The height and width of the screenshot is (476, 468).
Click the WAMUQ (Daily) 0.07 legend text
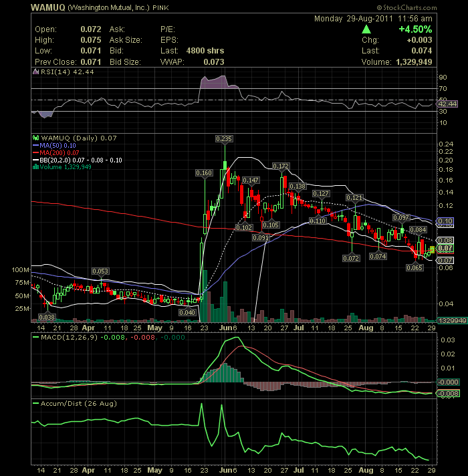point(79,138)
